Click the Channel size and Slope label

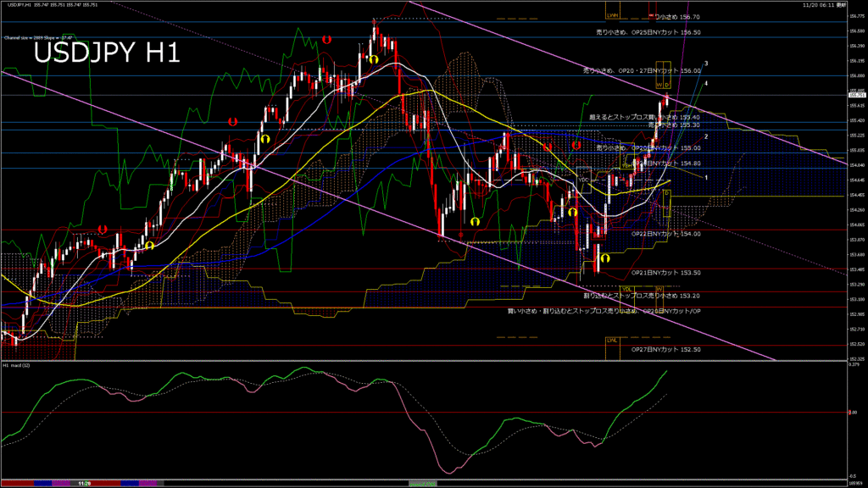pyautogui.click(x=38, y=38)
